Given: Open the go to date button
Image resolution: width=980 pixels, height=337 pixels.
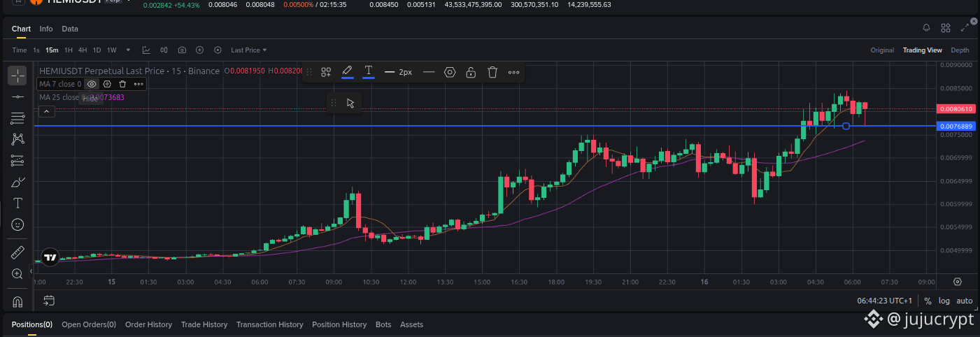Looking at the screenshot, I should coord(48,301).
